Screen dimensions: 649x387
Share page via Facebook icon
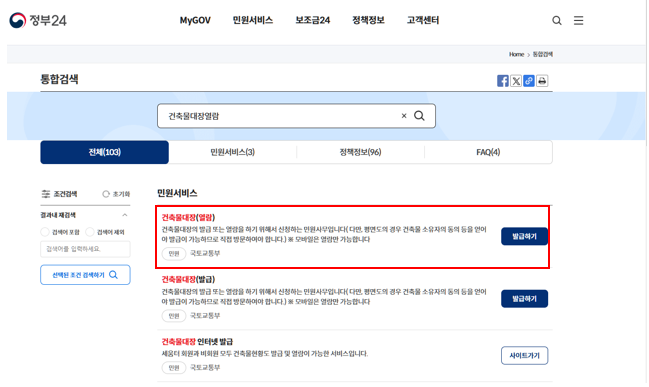(x=502, y=81)
